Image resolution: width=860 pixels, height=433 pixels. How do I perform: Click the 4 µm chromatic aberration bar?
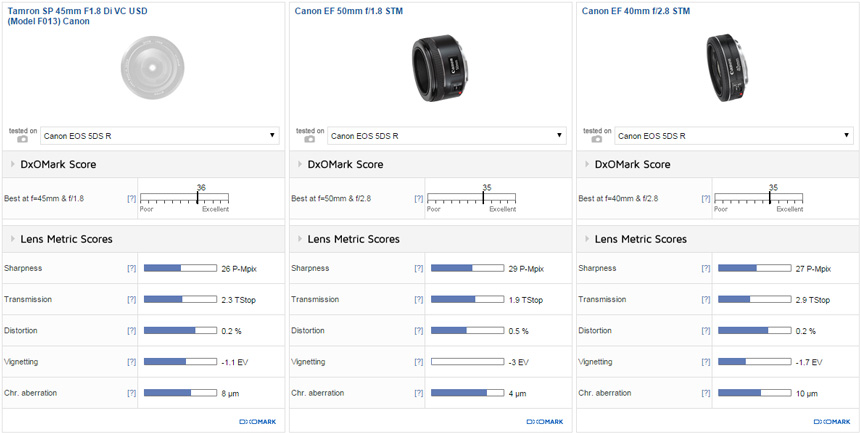(467, 393)
